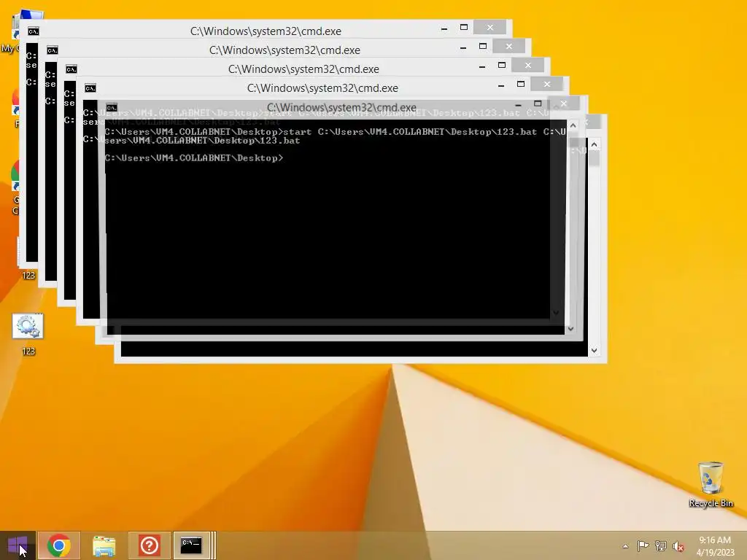Open File Explorer from the taskbar
The image size is (747, 560).
tap(104, 545)
